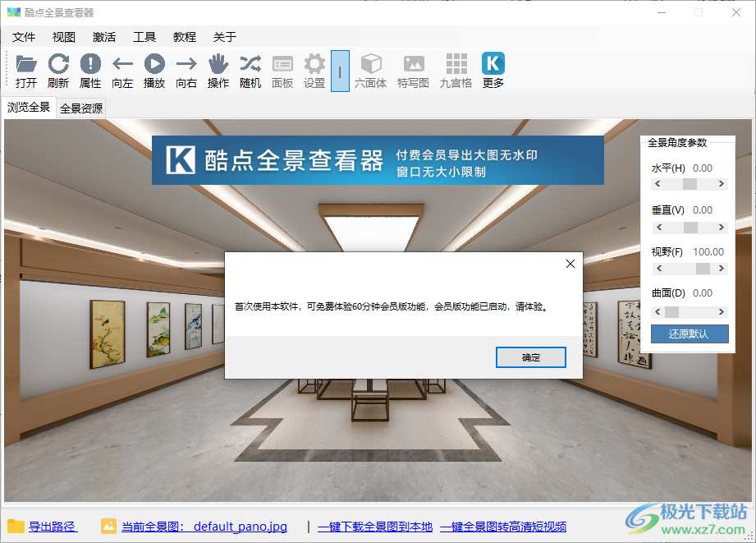
Task: Click 一键下载全景图到本地 link
Action: [x=375, y=527]
